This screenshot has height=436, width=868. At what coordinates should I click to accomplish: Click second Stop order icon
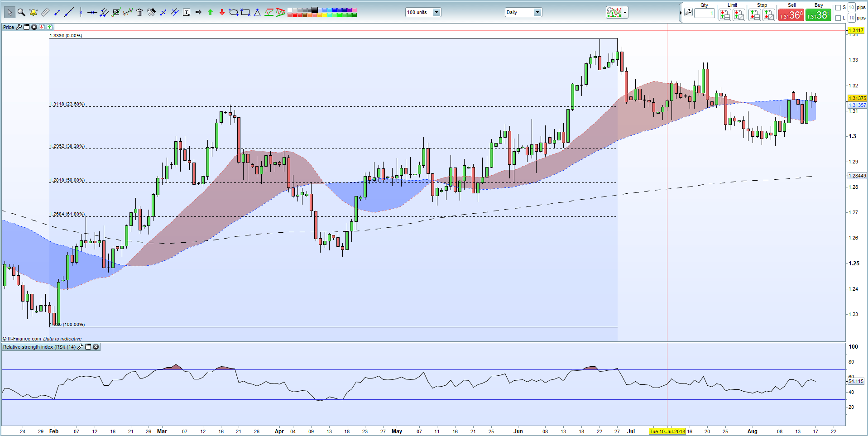[769, 15]
